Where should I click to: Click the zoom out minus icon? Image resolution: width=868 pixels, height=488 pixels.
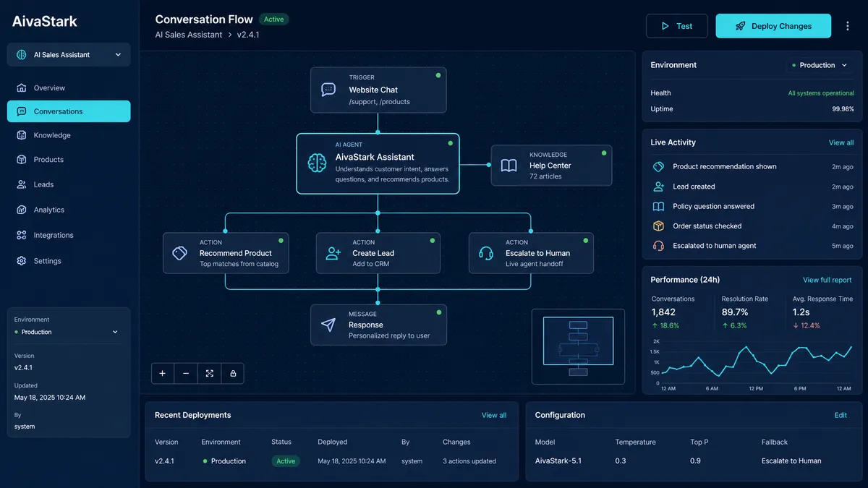click(x=186, y=373)
